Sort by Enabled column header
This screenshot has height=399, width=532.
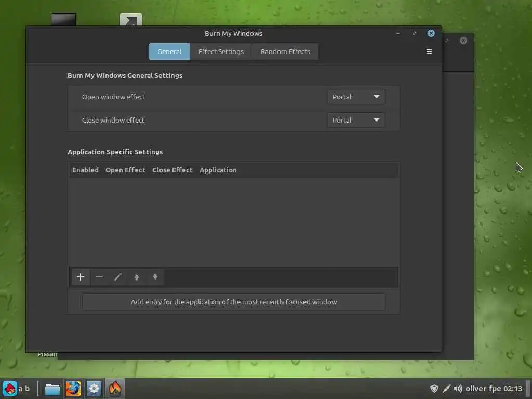[85, 170]
